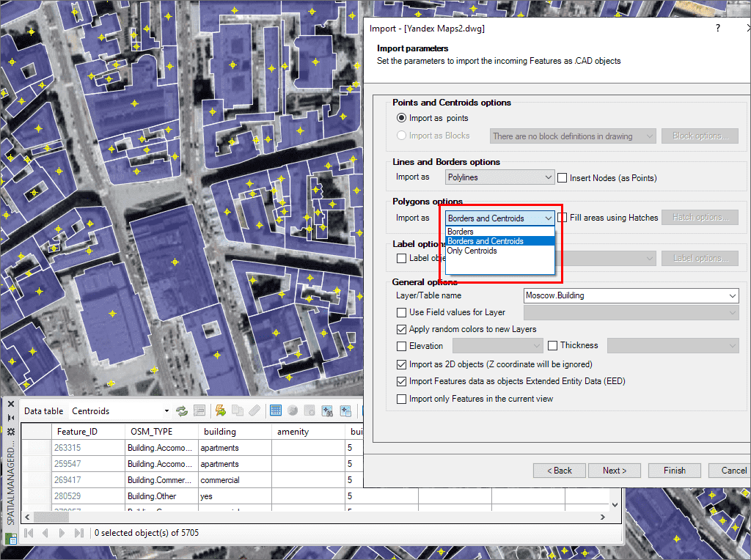Enable Insert Nodes (as Points) checkbox
Image resolution: width=751 pixels, height=560 pixels.
563,178
